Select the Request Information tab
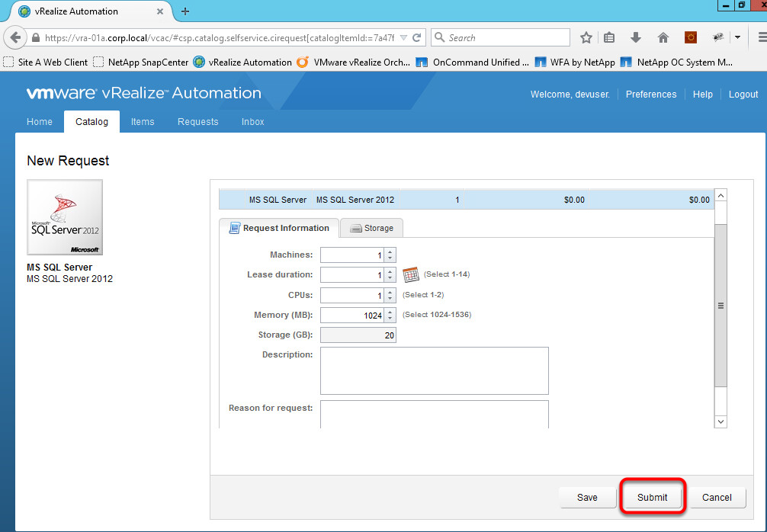Screen dimensions: 767x532 279,228
